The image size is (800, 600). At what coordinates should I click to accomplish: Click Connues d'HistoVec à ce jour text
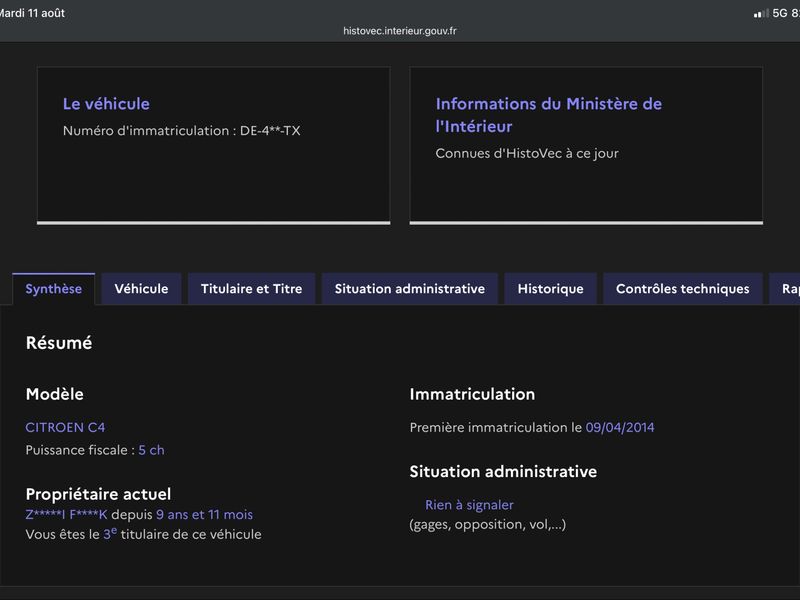[x=527, y=154]
